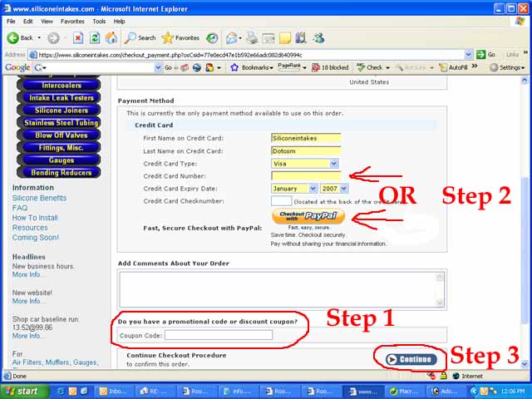Click the taskbar clock 12:06 PM

click(512, 392)
